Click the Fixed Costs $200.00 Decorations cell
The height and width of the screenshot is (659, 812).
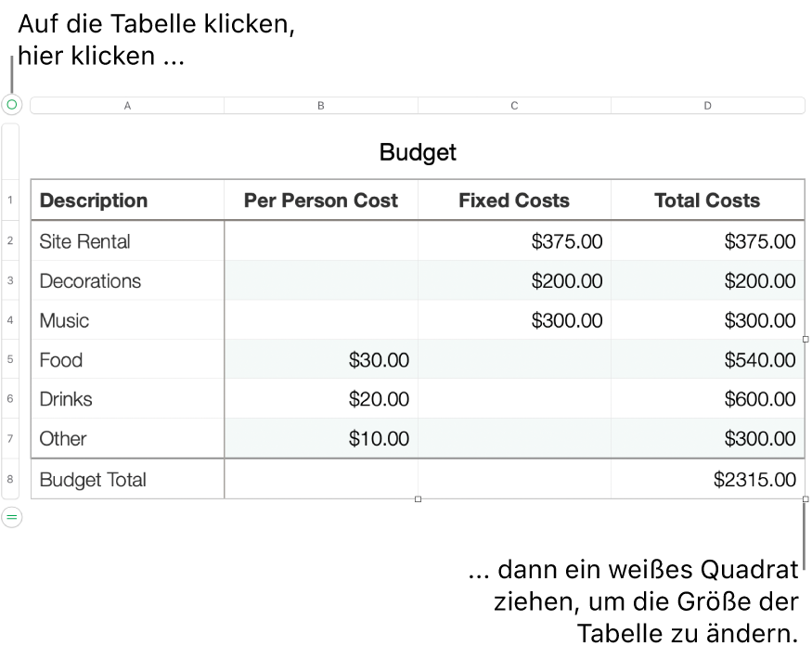pos(514,281)
